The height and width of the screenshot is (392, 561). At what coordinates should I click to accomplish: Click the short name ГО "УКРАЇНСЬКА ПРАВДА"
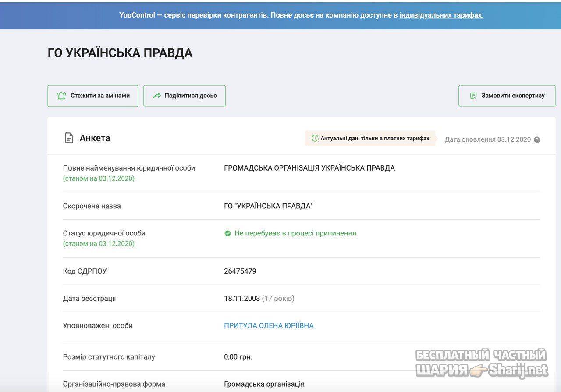[x=268, y=206]
